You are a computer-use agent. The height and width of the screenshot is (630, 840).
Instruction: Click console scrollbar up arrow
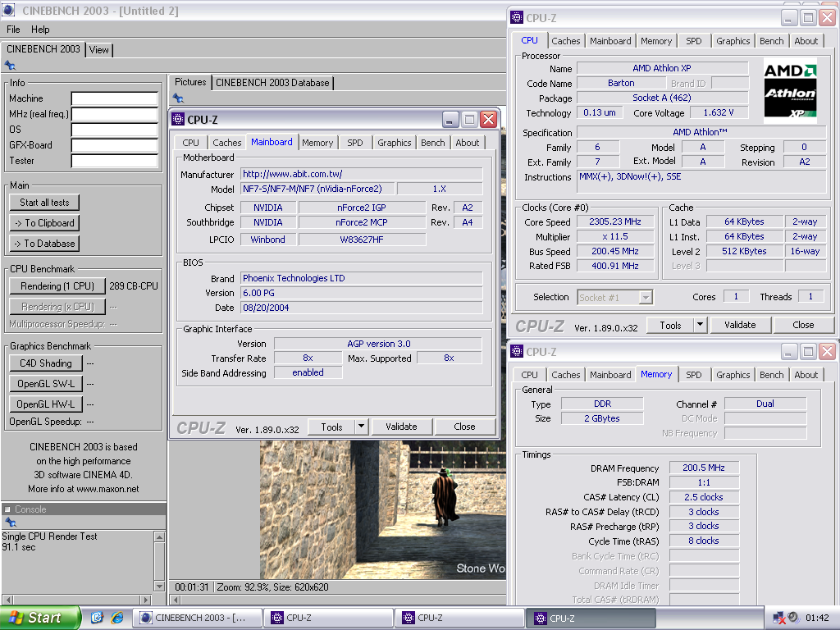tap(159, 536)
